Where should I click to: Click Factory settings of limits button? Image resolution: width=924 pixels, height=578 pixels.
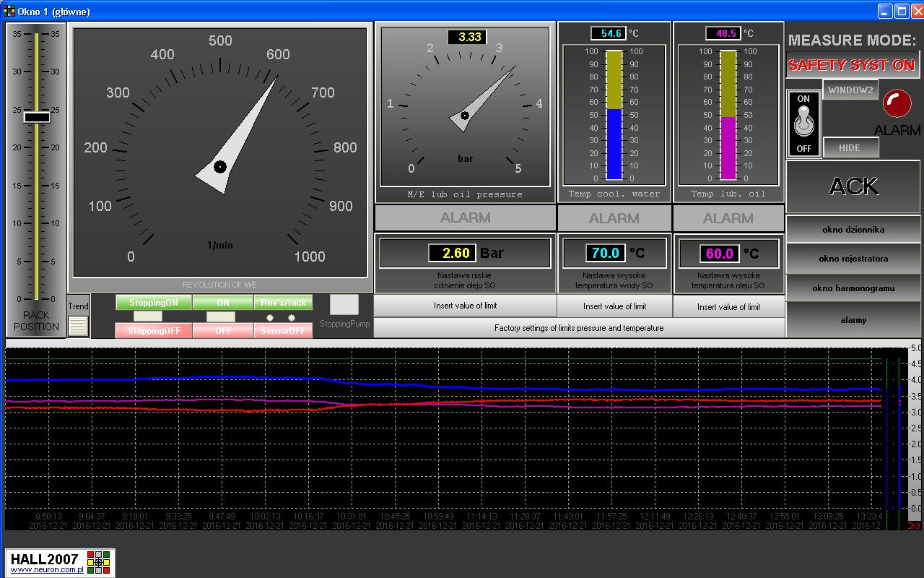point(579,328)
